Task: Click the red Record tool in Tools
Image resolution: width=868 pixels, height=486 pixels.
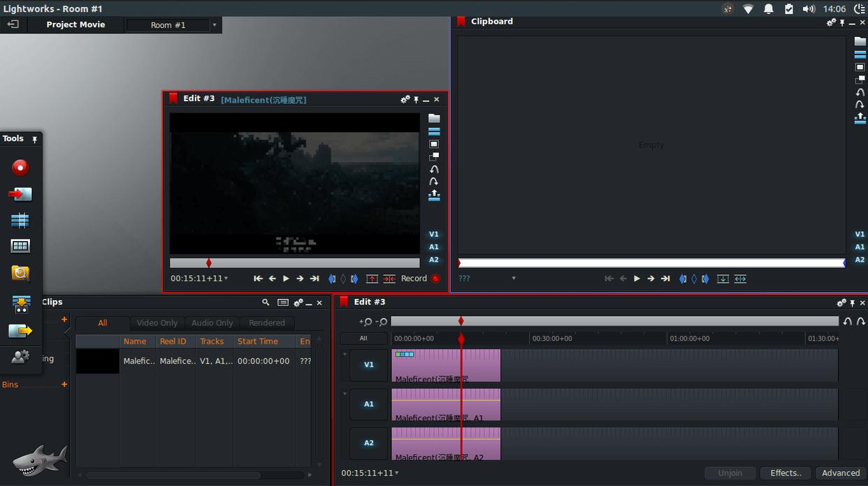Action: tap(20, 168)
